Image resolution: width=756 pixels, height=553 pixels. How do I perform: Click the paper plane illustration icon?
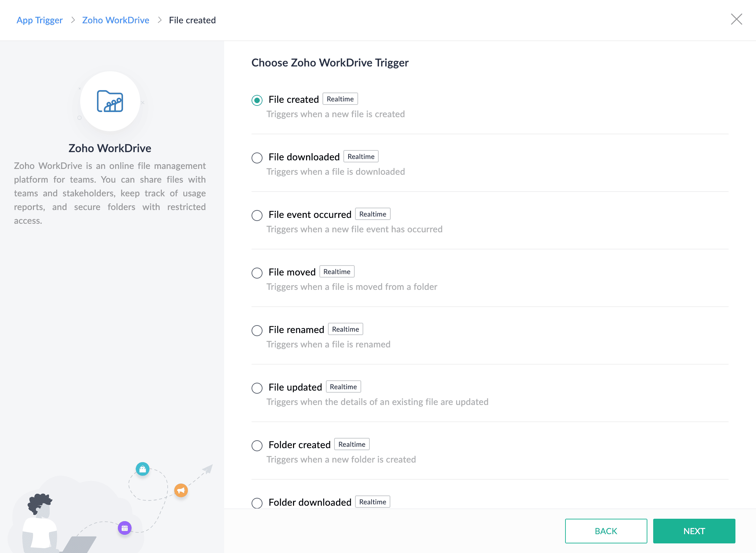pos(208,469)
